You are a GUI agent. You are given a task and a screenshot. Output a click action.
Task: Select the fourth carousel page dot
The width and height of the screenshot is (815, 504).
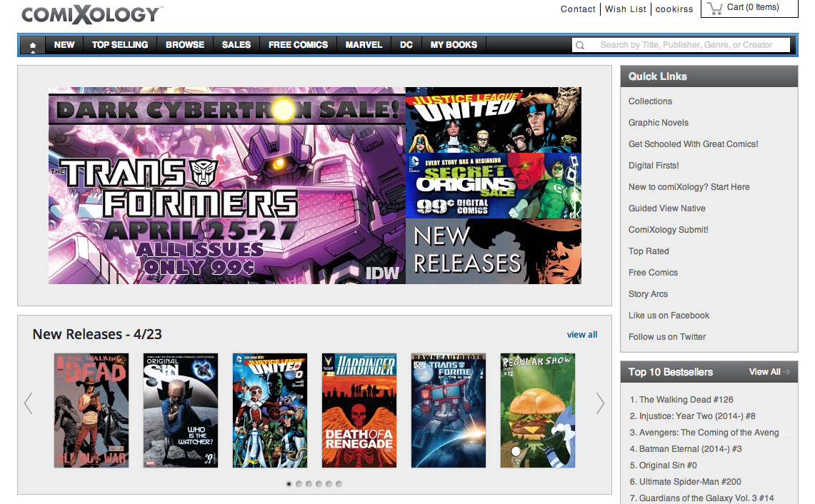coord(319,484)
